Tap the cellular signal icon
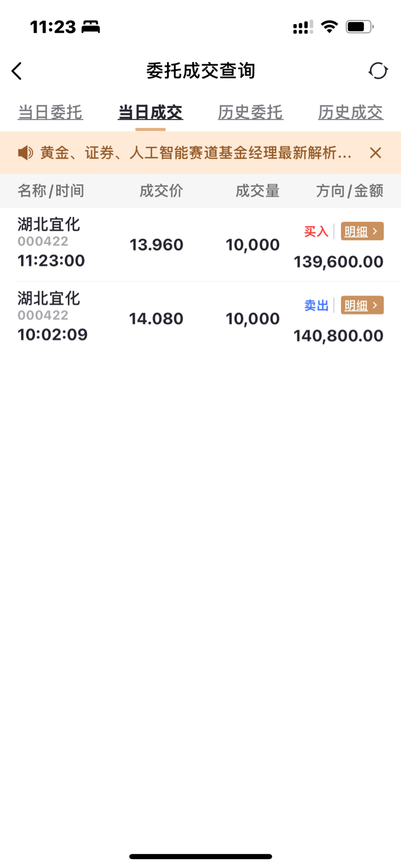The image size is (401, 868). click(x=303, y=27)
